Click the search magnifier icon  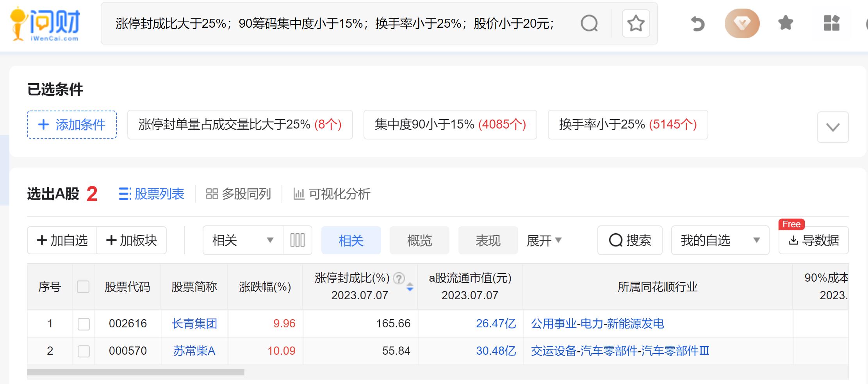(x=590, y=24)
